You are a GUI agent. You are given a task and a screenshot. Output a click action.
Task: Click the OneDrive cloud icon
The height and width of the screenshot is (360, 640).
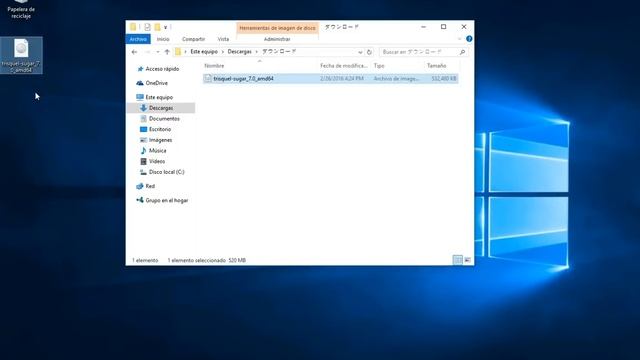[140, 83]
